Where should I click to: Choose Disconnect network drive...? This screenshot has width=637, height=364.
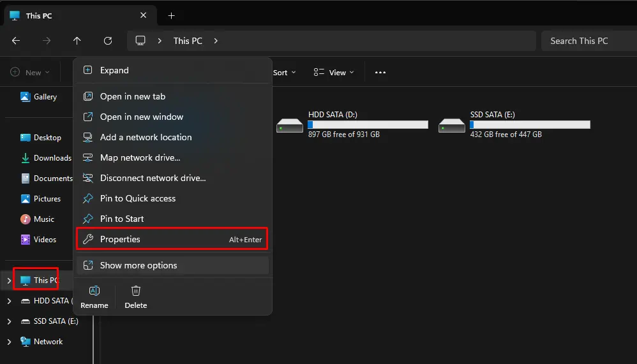[x=172, y=178]
